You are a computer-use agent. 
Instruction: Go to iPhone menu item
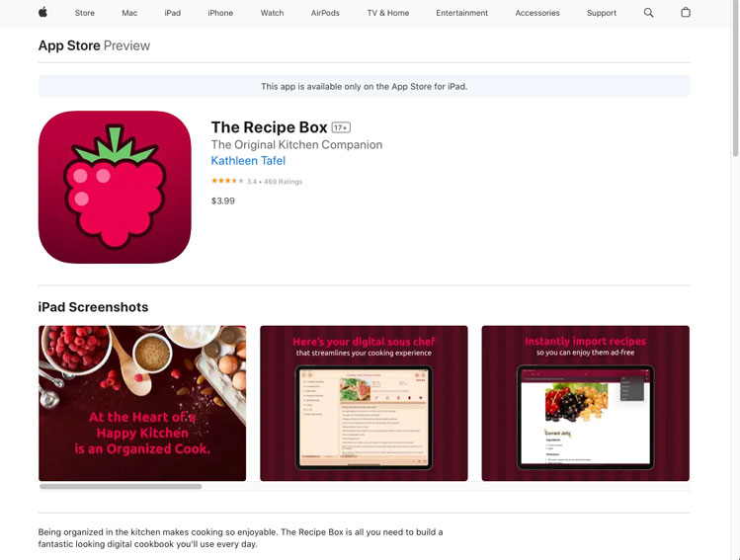point(220,13)
